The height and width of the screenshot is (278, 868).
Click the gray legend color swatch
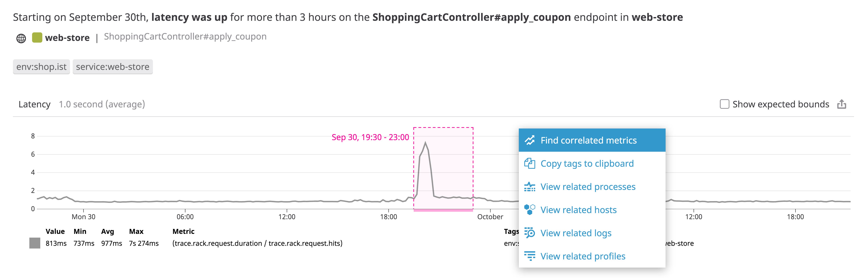point(35,243)
